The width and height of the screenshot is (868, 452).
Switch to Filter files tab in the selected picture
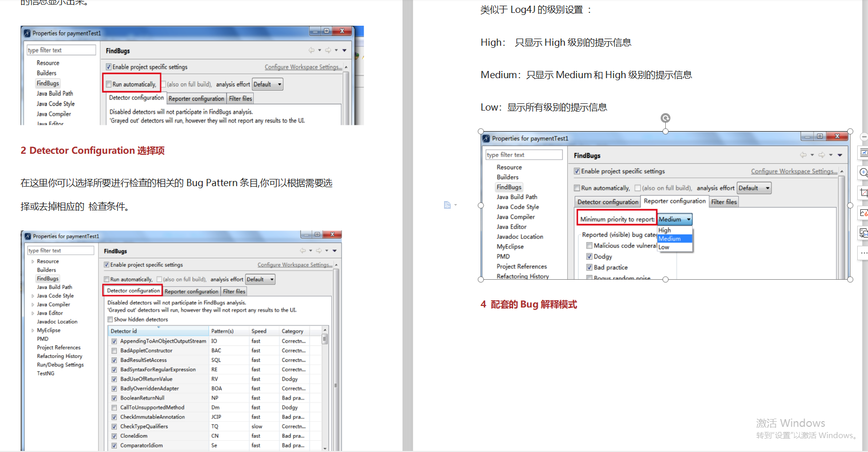click(x=724, y=202)
